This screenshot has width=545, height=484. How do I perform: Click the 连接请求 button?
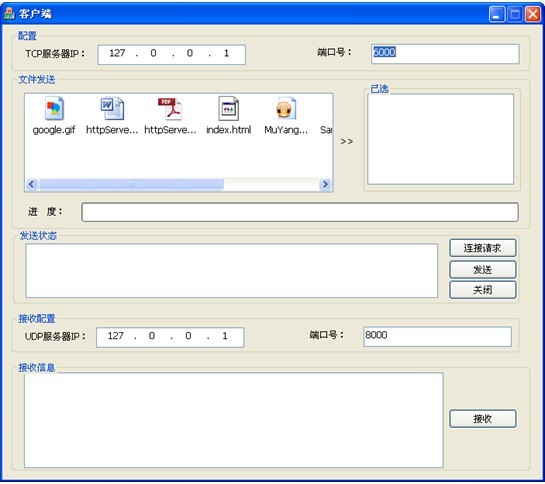point(482,248)
